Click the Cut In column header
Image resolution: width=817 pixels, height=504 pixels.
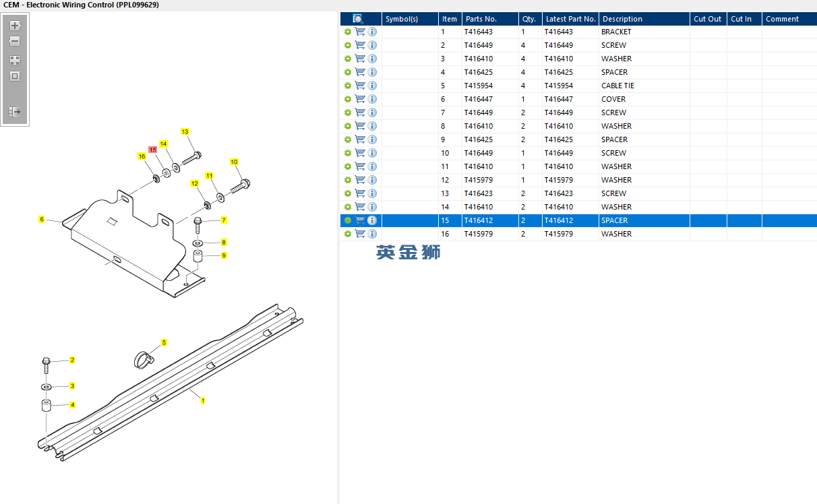(x=744, y=19)
